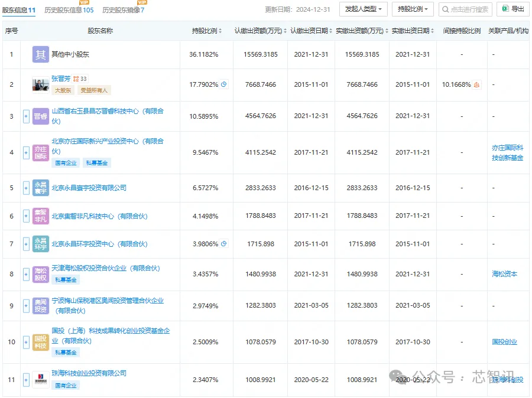Open the 北京集智非凡科技中心 link
The height and width of the screenshot is (398, 532).
99,216
